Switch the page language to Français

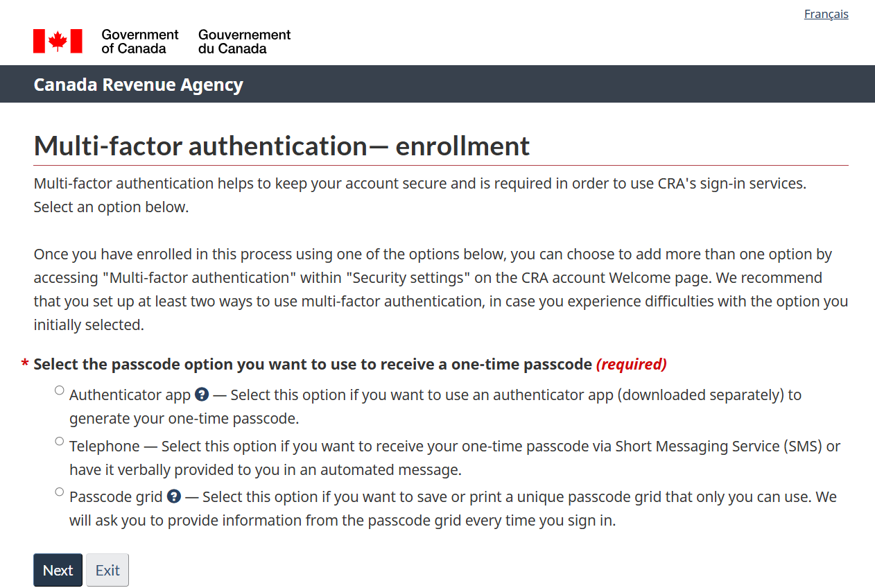coord(826,14)
